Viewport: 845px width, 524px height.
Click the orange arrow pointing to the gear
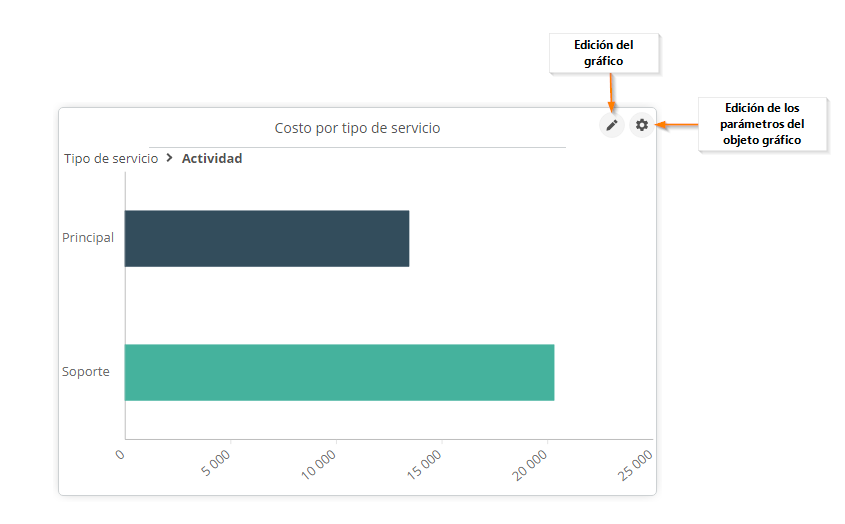pos(677,125)
